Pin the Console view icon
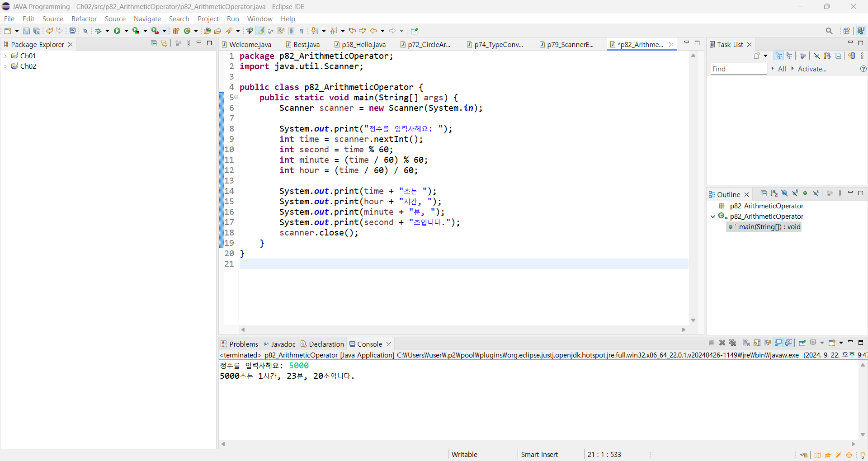 click(x=802, y=343)
